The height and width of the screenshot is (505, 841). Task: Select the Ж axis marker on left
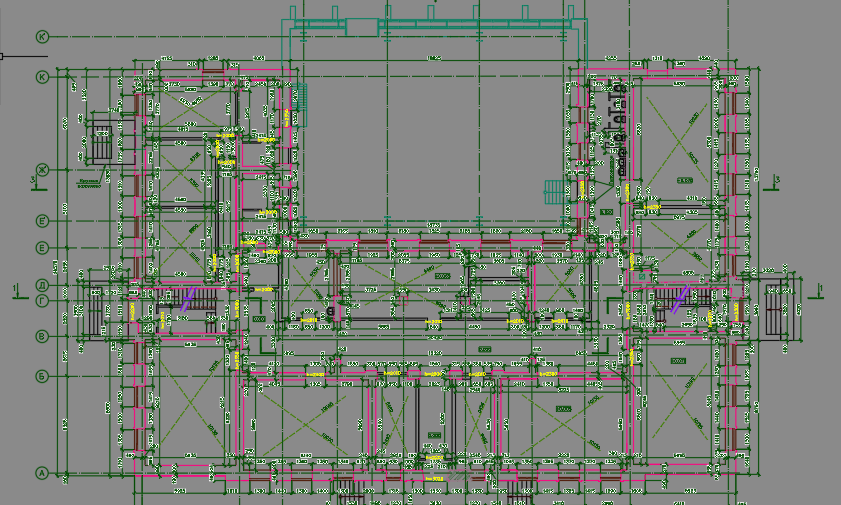tap(42, 170)
